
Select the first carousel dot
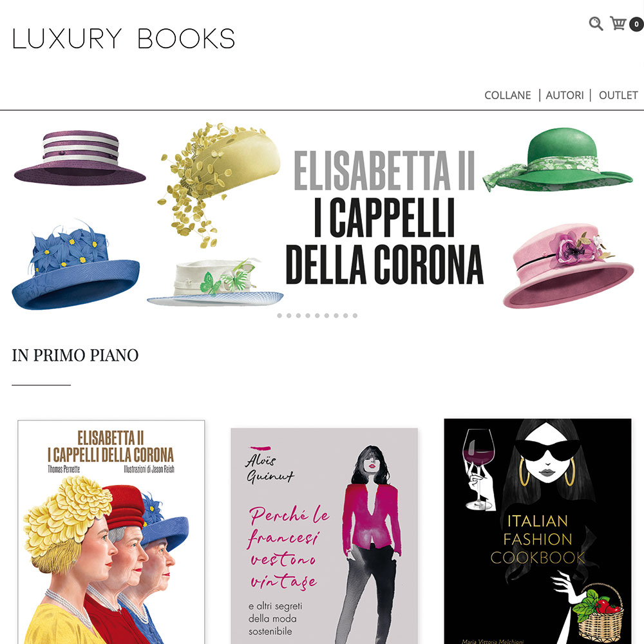(x=279, y=316)
